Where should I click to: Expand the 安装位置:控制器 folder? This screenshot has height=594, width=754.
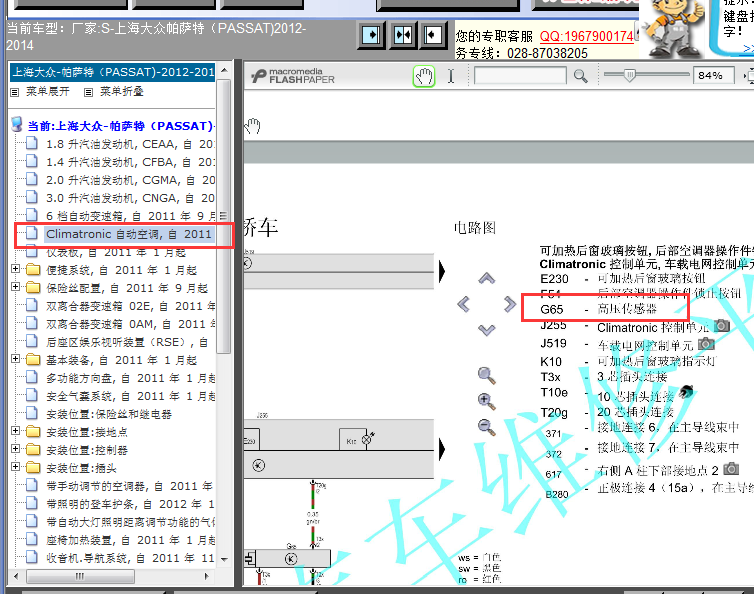(x=15, y=449)
